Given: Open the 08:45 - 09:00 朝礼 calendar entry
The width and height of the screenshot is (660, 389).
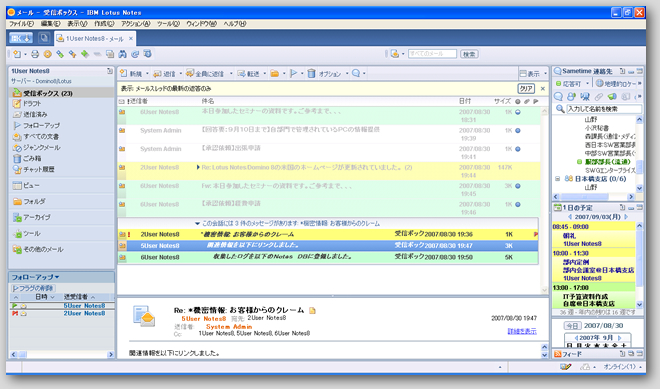Looking at the screenshot, I should pos(594,235).
